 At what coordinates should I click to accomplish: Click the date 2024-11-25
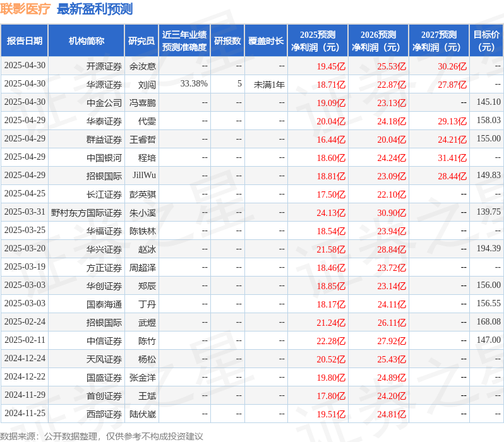point(25,414)
